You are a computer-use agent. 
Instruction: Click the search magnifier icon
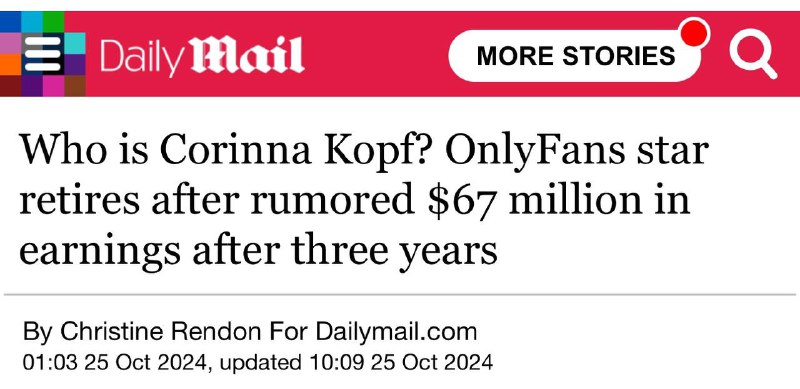click(x=752, y=54)
